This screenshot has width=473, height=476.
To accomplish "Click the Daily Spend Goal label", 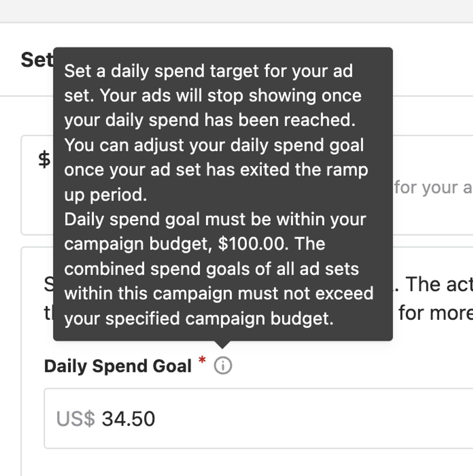I will (x=118, y=366).
